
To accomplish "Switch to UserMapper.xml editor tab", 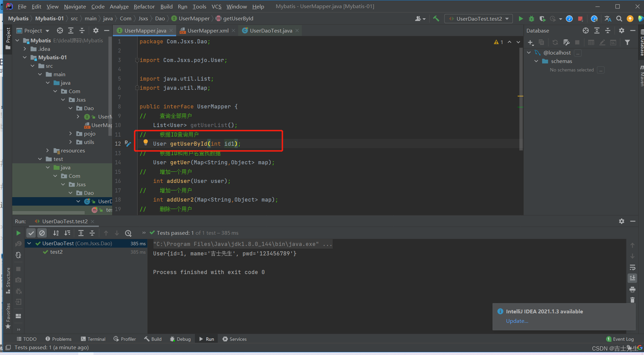I will (208, 30).
